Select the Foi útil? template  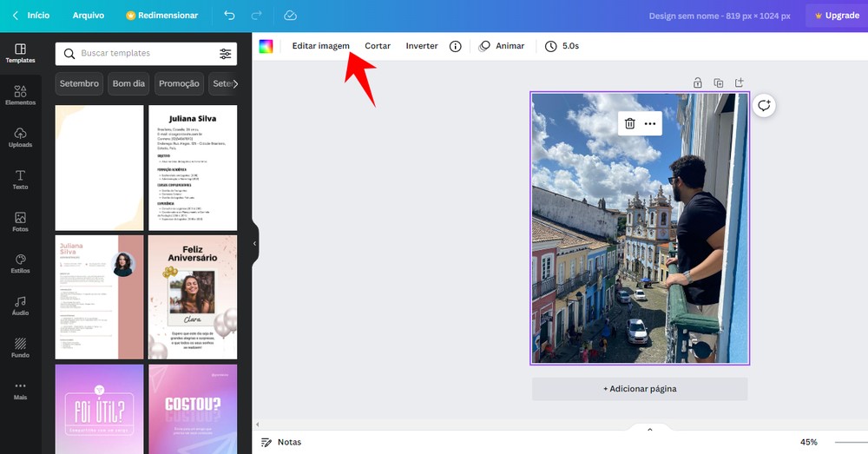pyautogui.click(x=99, y=409)
